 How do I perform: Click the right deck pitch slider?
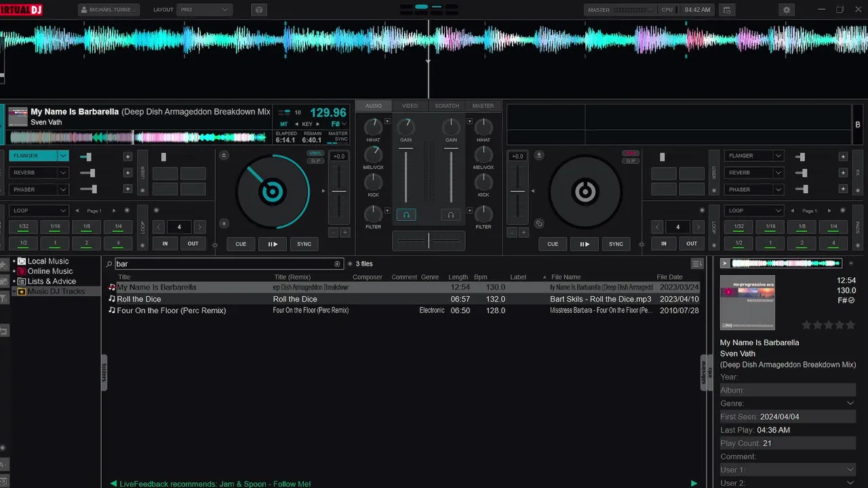coord(517,192)
